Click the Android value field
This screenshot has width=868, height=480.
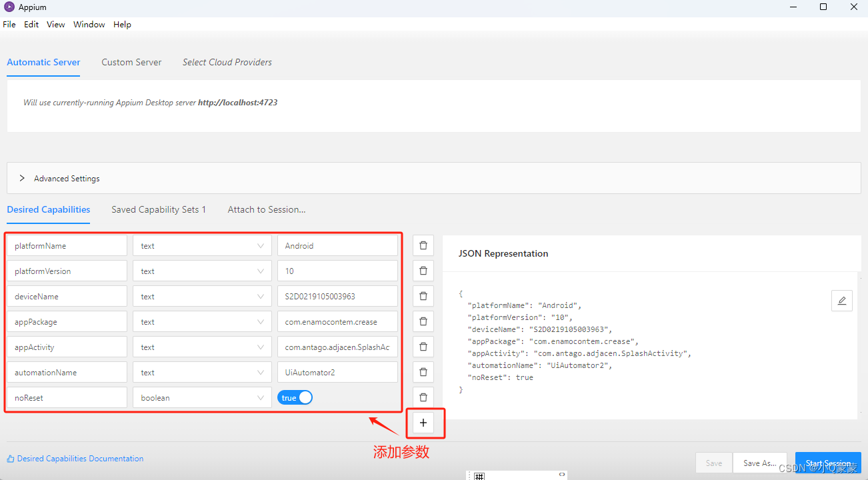pyautogui.click(x=337, y=245)
